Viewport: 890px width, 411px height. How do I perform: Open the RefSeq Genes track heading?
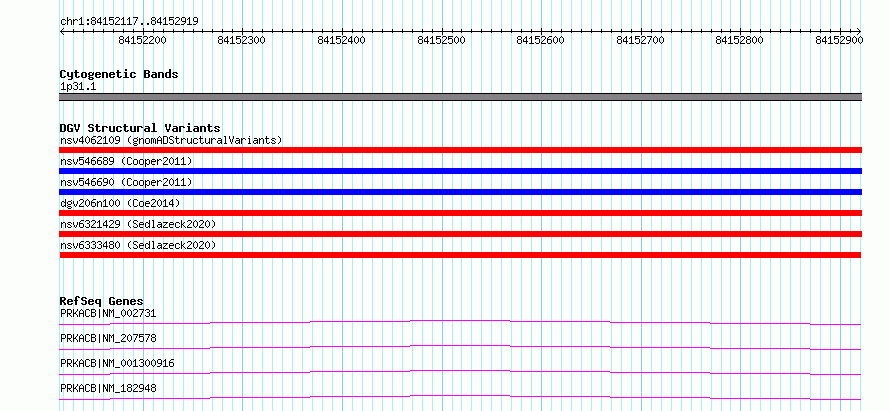click(102, 301)
